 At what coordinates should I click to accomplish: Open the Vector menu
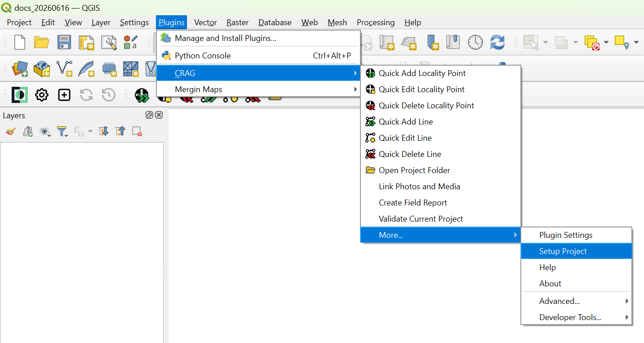coord(205,22)
